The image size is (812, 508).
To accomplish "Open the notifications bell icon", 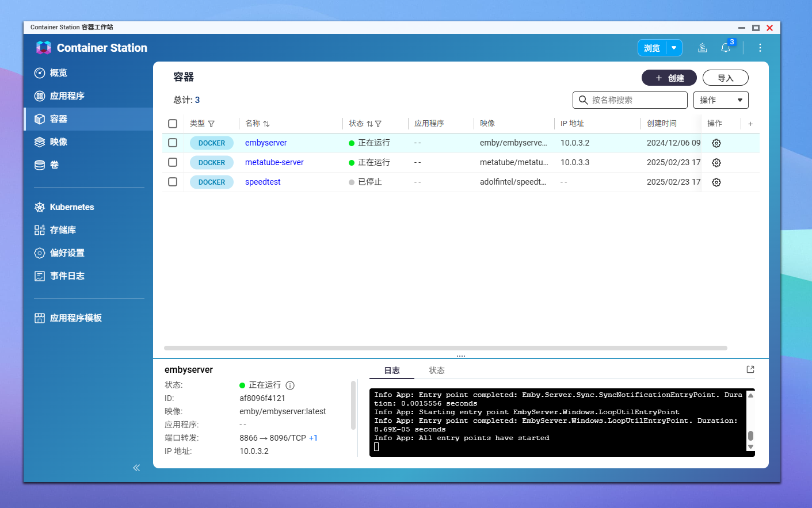I will (726, 48).
